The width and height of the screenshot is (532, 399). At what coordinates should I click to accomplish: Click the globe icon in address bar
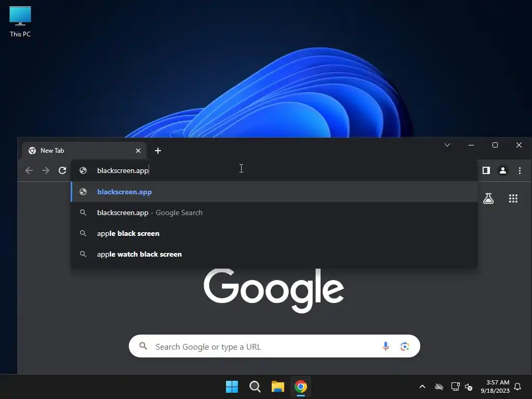click(83, 170)
